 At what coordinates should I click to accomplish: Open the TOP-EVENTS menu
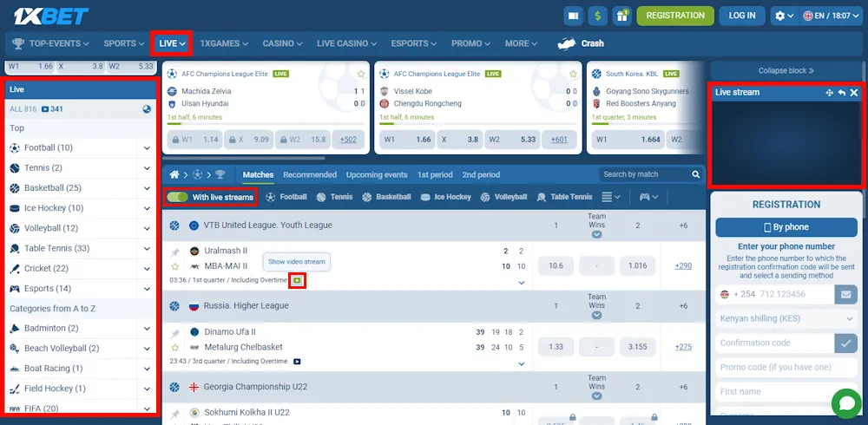point(51,43)
